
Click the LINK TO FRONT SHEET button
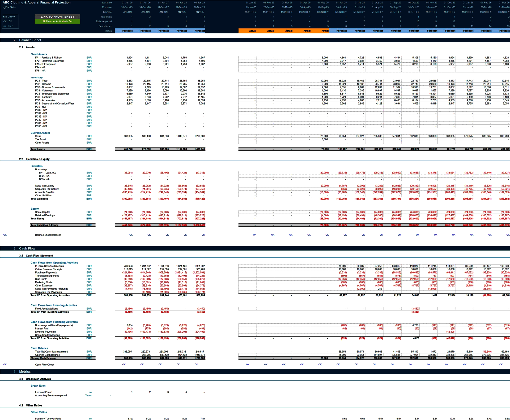point(57,17)
